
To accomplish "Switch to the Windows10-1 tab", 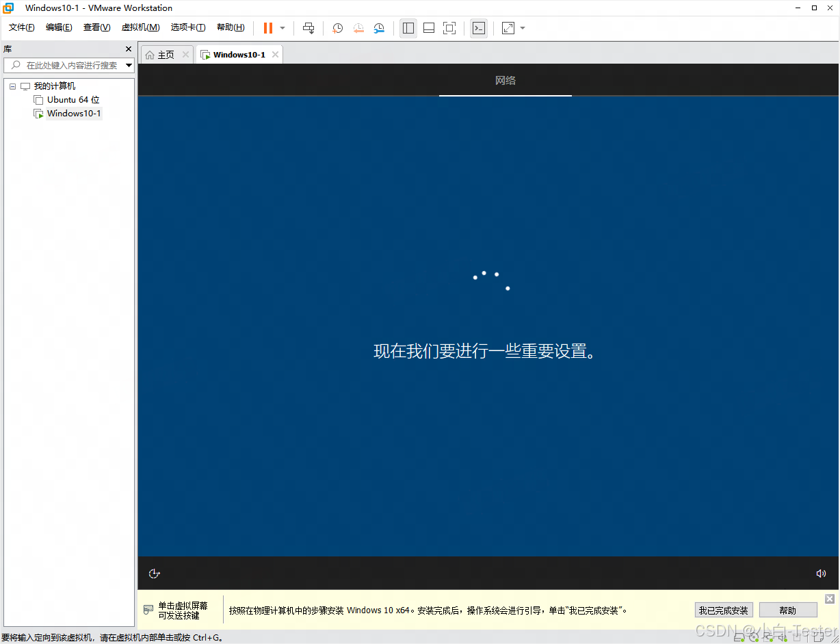I will pos(239,55).
